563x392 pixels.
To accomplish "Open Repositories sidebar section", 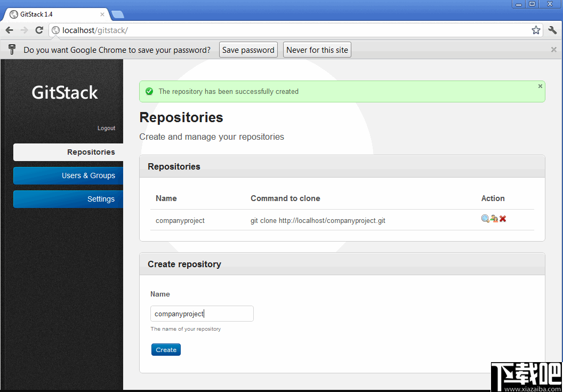I will [68, 152].
